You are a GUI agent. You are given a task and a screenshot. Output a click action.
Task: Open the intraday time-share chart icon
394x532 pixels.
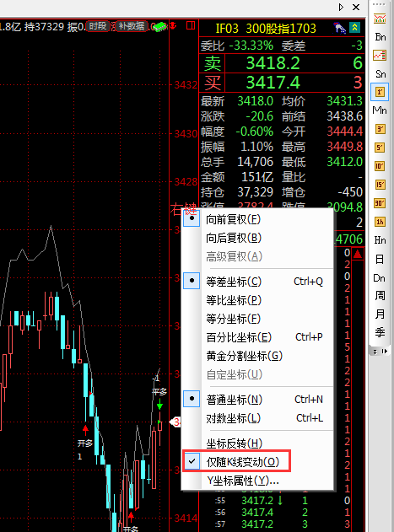(x=380, y=19)
